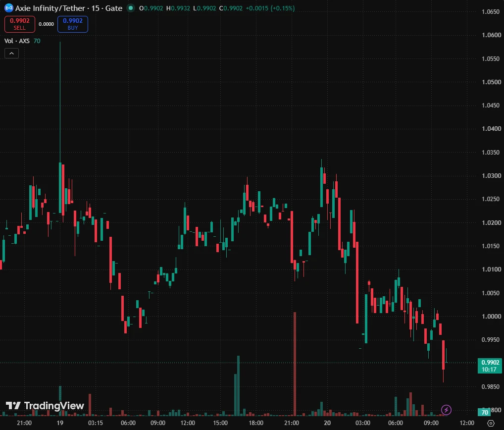Click the 1.0650 price axis label
Image resolution: width=504 pixels, height=430 pixels.
point(491,12)
